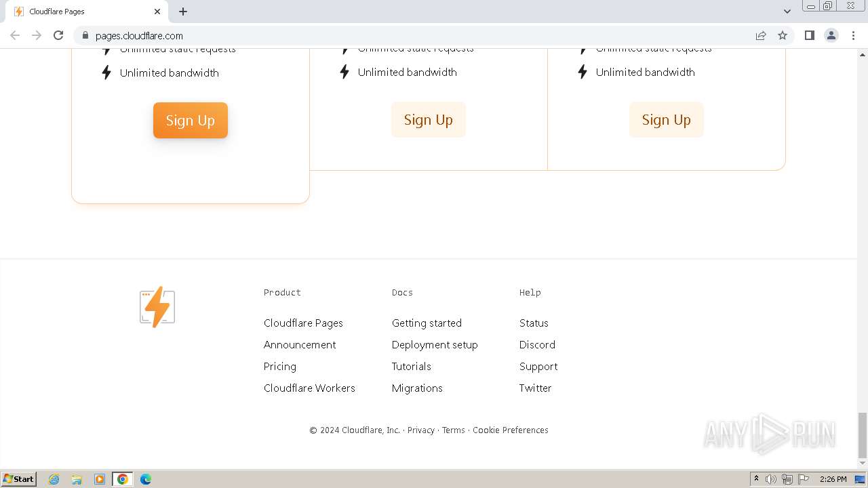Click the Cloudflare Pages lightning logo in footer
This screenshot has width=868, height=488.
pyautogui.click(x=157, y=307)
